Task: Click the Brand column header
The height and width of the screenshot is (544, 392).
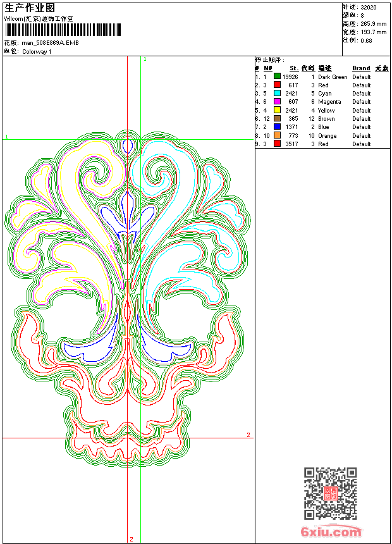Action: point(361,68)
